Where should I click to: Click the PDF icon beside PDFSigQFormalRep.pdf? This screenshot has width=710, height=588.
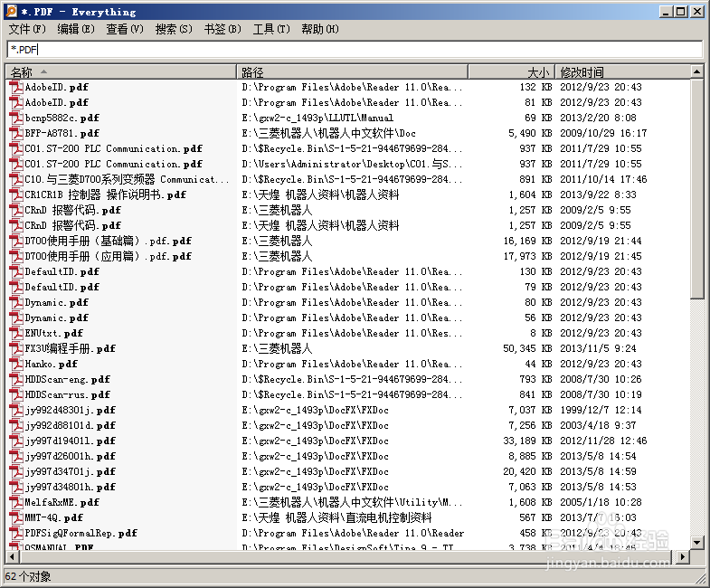16,534
